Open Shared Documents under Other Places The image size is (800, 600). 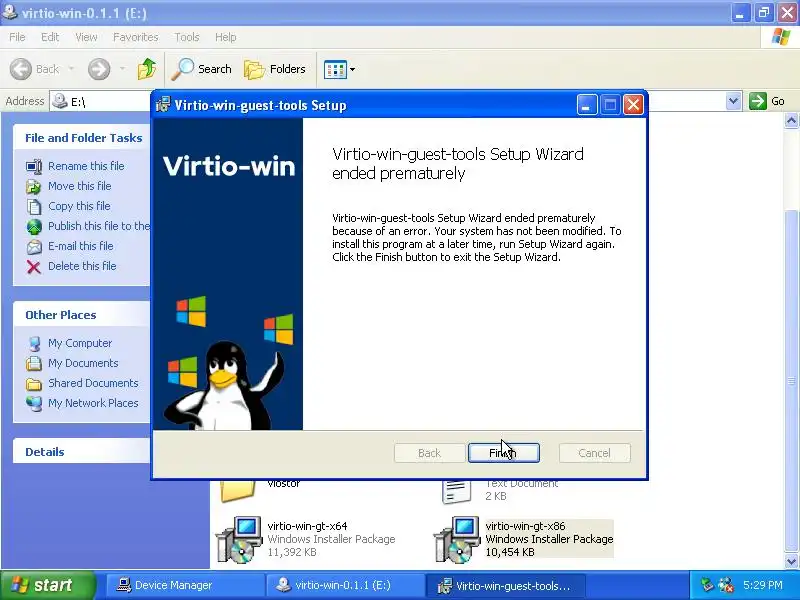(x=93, y=383)
